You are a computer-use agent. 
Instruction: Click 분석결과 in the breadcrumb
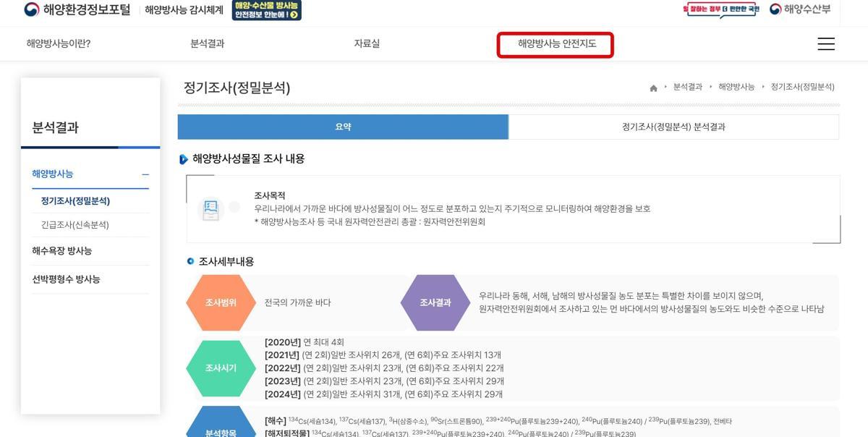coord(687,87)
